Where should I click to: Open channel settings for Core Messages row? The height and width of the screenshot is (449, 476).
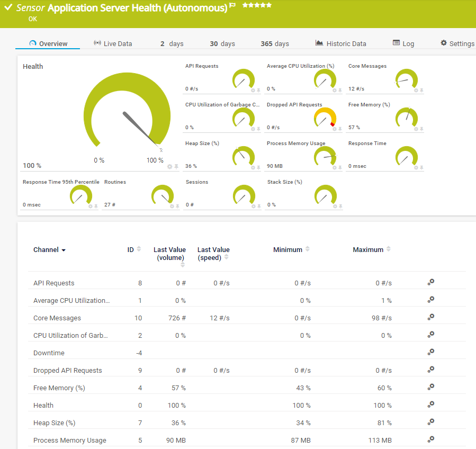pyautogui.click(x=431, y=317)
